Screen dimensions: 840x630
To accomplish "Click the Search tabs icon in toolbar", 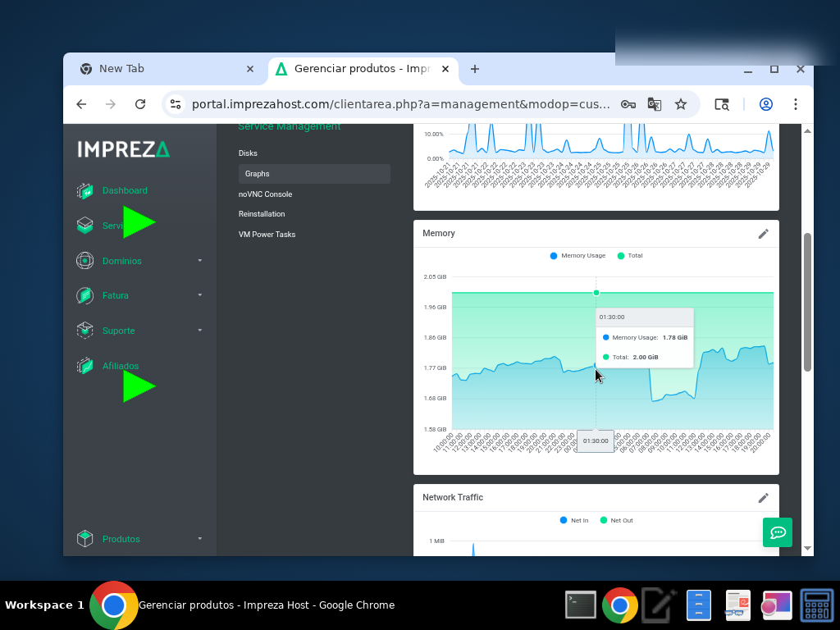I will coord(722,104).
